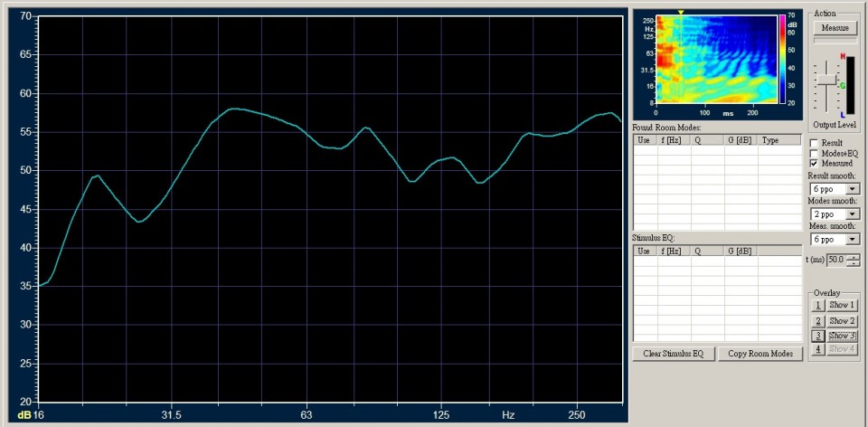This screenshot has width=868, height=427.
Task: Click the output level meter bar
Action: coord(851,85)
